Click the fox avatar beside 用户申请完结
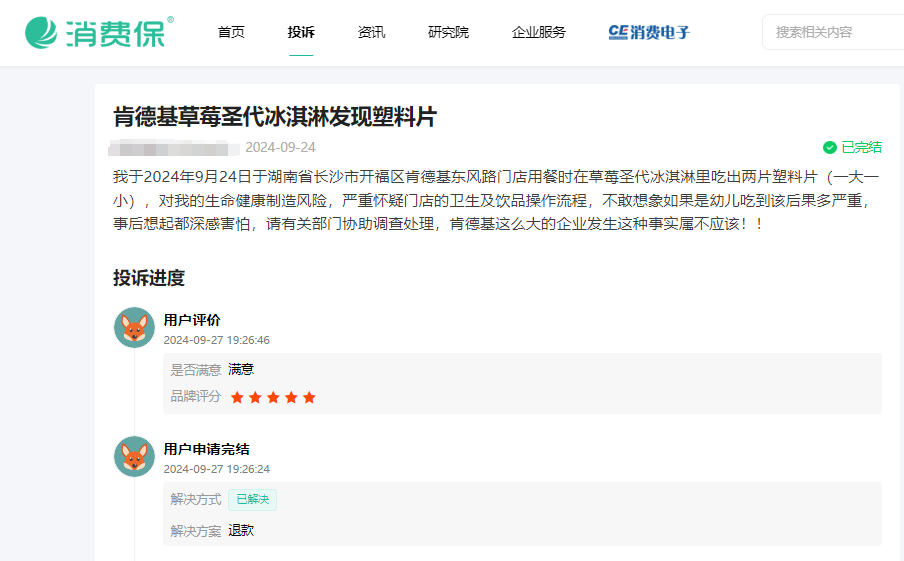This screenshot has width=904, height=561. click(x=134, y=457)
